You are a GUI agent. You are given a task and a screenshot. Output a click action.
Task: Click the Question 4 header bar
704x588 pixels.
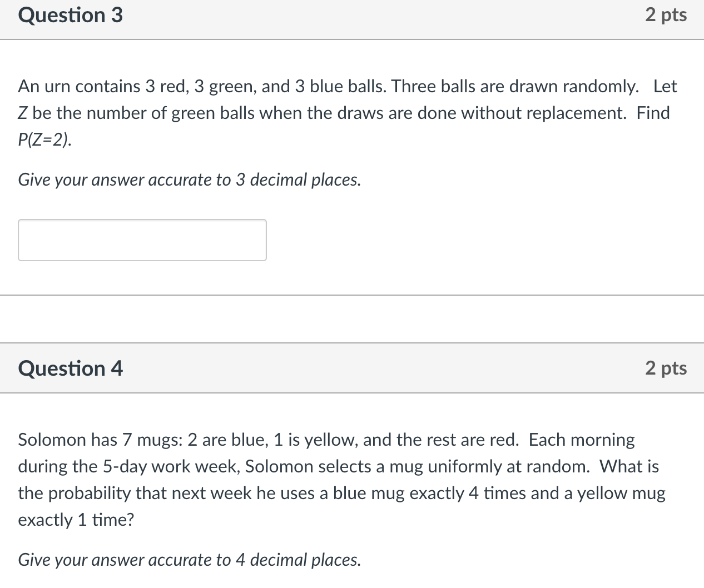[352, 368]
